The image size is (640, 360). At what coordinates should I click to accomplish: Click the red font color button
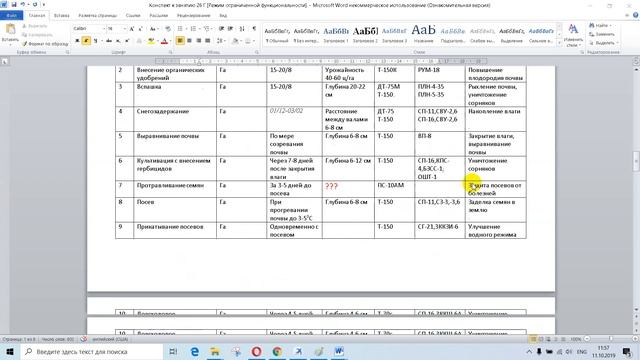coord(164,41)
